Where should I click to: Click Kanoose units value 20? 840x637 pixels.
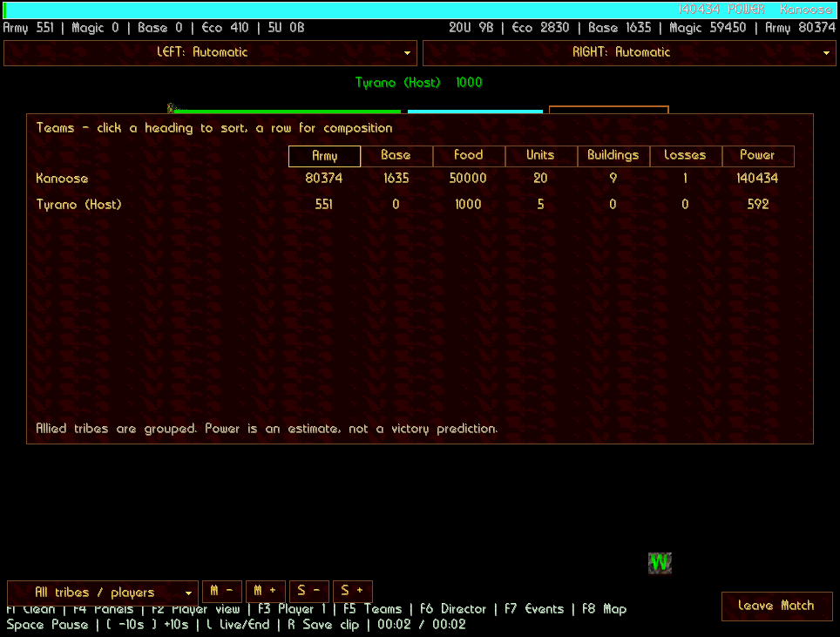(x=540, y=179)
